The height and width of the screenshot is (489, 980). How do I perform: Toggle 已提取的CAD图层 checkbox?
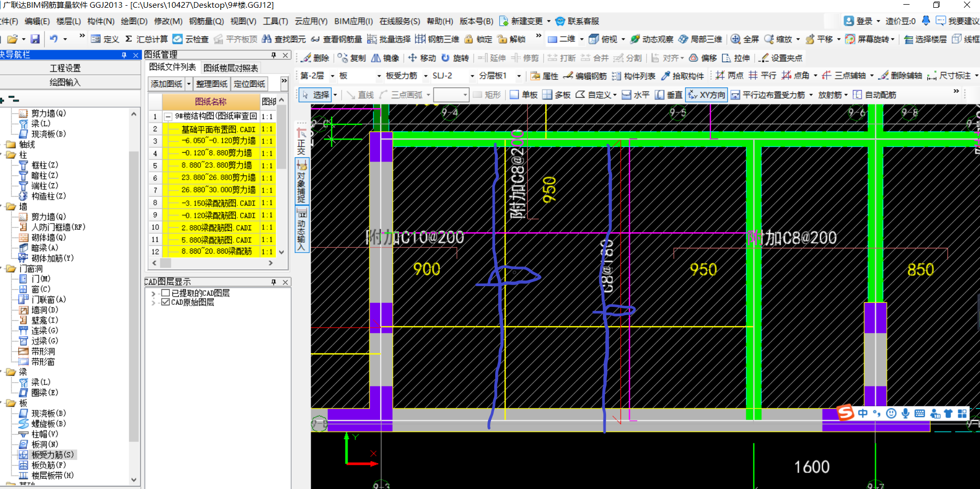[x=166, y=293]
